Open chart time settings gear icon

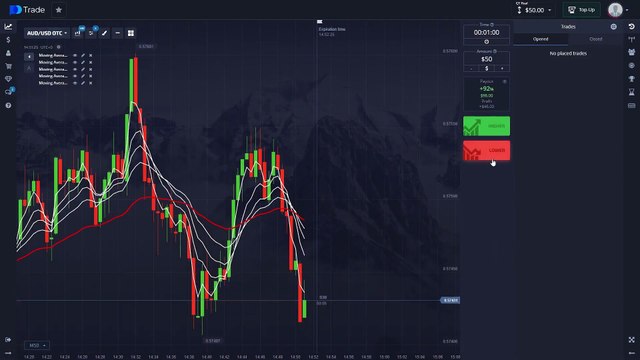tap(59, 47)
